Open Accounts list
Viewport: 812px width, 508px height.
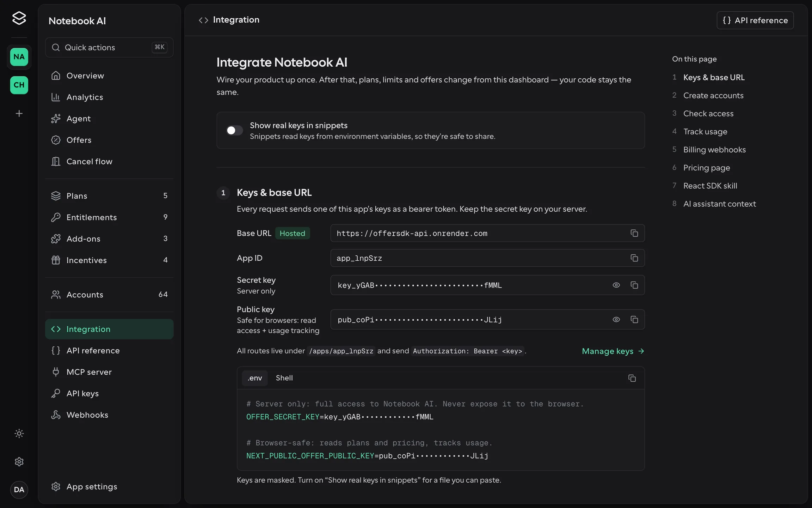[109, 295]
